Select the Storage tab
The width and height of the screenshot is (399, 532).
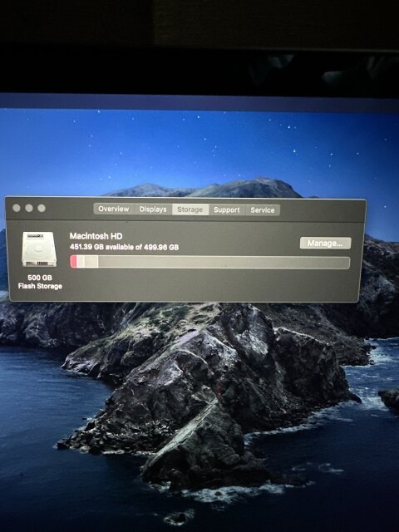point(190,209)
